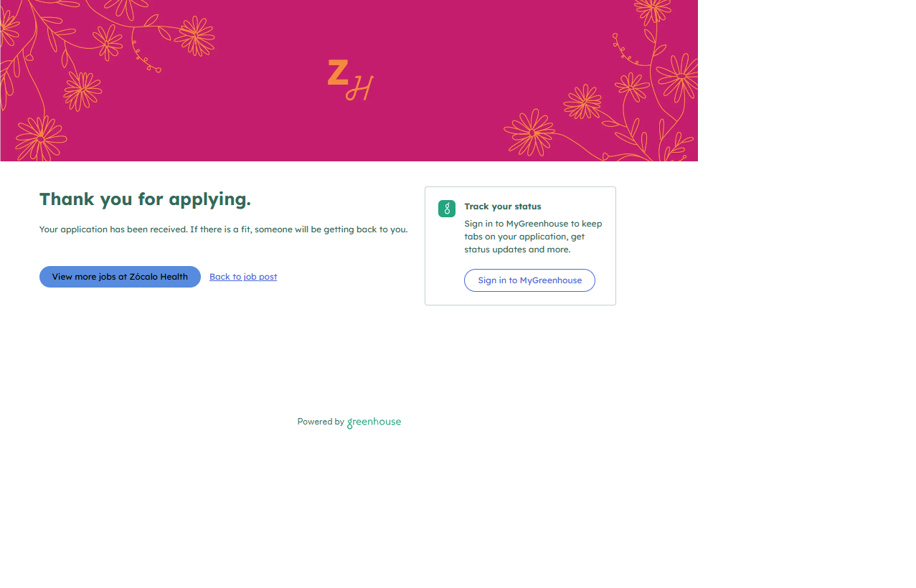Click the Track your status title
The width and height of the screenshot is (916, 588).
pos(502,207)
